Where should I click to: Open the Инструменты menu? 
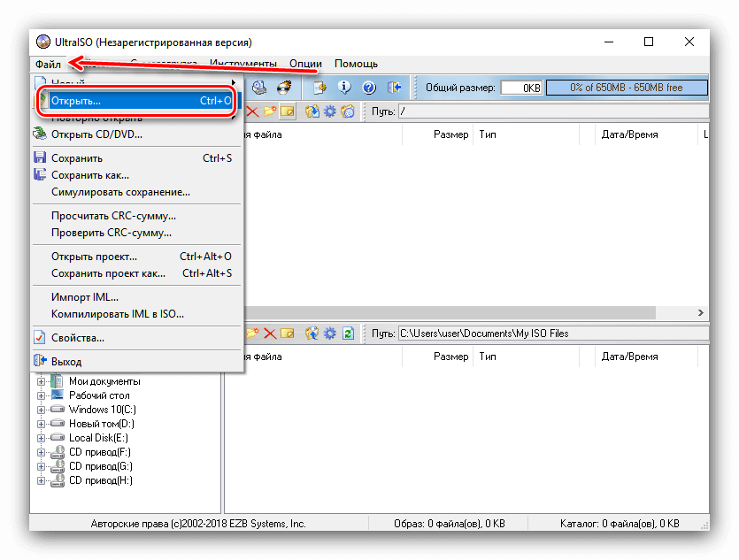(242, 64)
